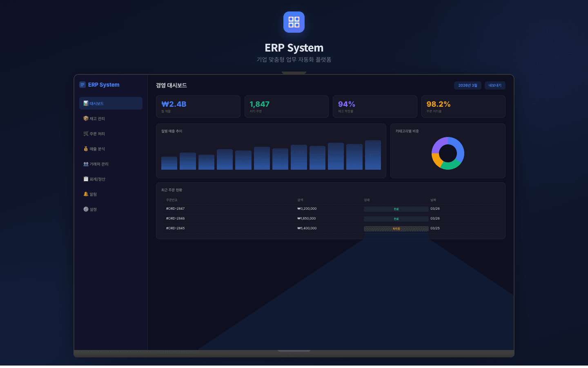The image size is (588, 368).
Task: Click the 완료 status badge for #ORD-2846
Action: [x=396, y=219]
